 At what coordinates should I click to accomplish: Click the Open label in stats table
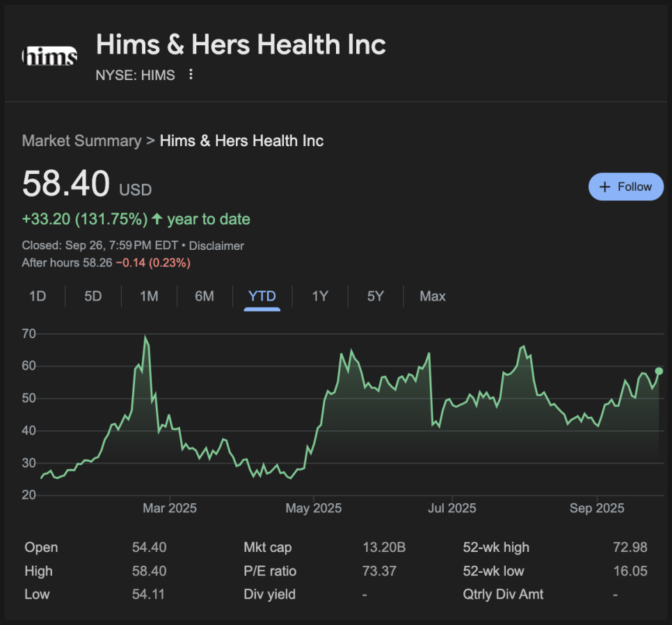pyautogui.click(x=41, y=548)
